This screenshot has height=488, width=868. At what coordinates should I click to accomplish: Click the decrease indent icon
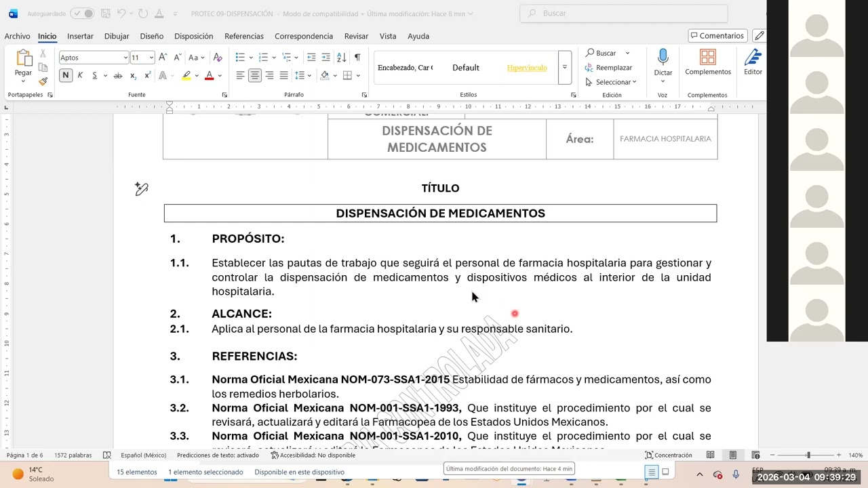[x=311, y=58]
